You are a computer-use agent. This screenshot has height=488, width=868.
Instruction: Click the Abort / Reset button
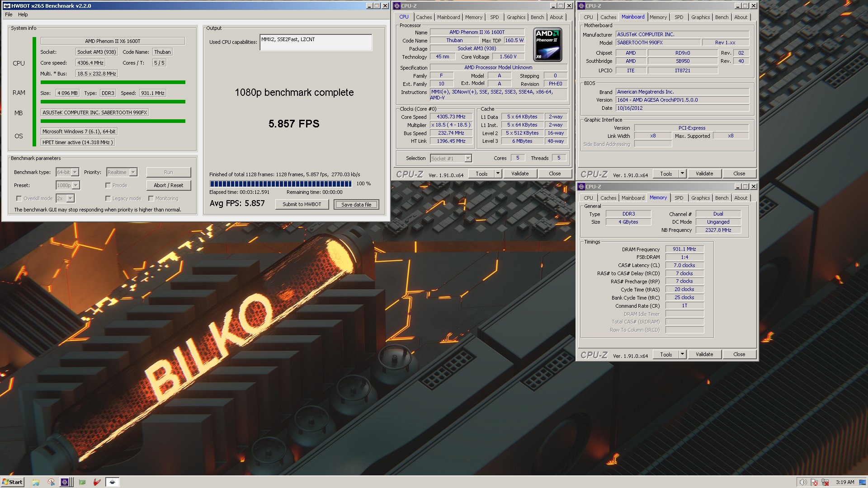[169, 185]
